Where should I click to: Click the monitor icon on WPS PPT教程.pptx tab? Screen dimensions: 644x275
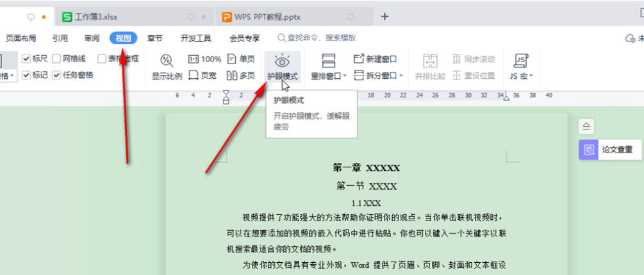[351, 17]
